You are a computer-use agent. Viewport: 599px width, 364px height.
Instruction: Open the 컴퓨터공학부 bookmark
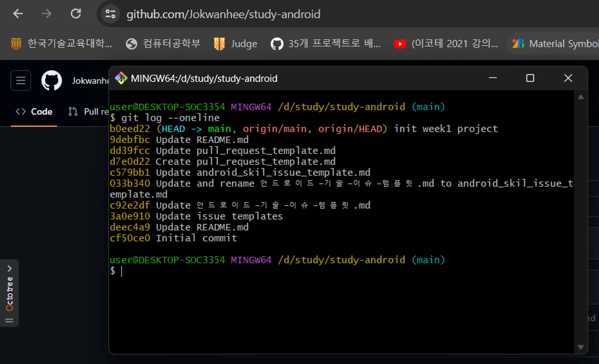point(163,44)
